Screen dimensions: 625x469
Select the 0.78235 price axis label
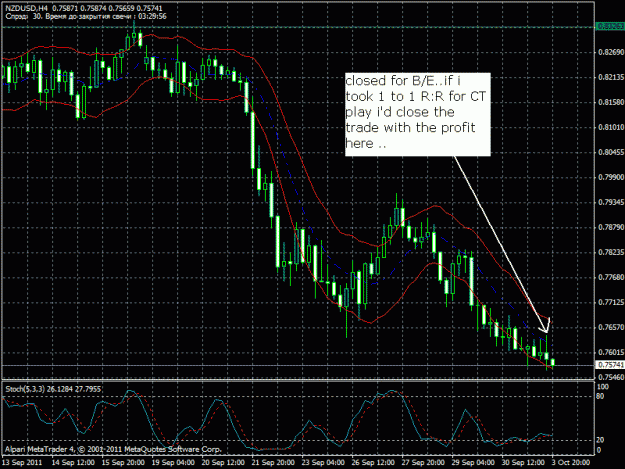click(x=610, y=252)
